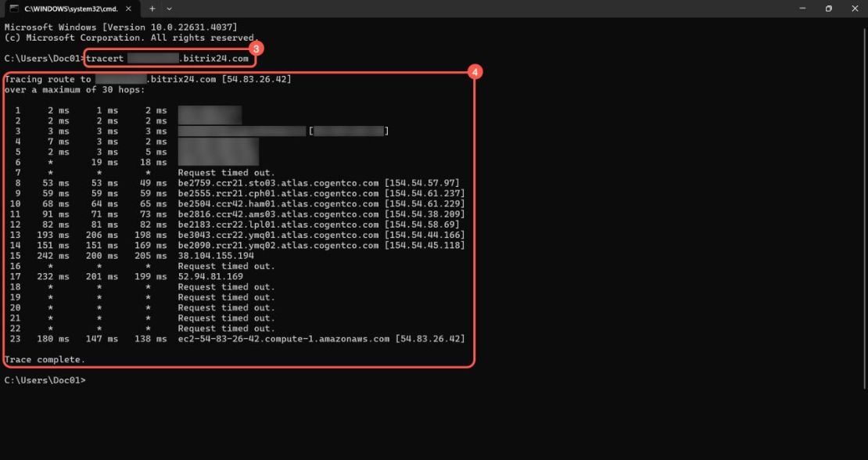Open a new tab with plus button
This screenshot has width=868, height=460.
pyautogui.click(x=152, y=9)
